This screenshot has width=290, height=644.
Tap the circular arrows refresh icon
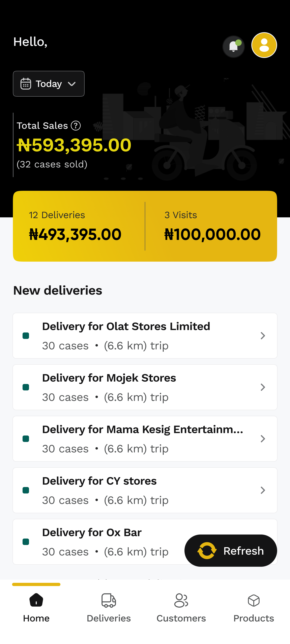click(207, 550)
